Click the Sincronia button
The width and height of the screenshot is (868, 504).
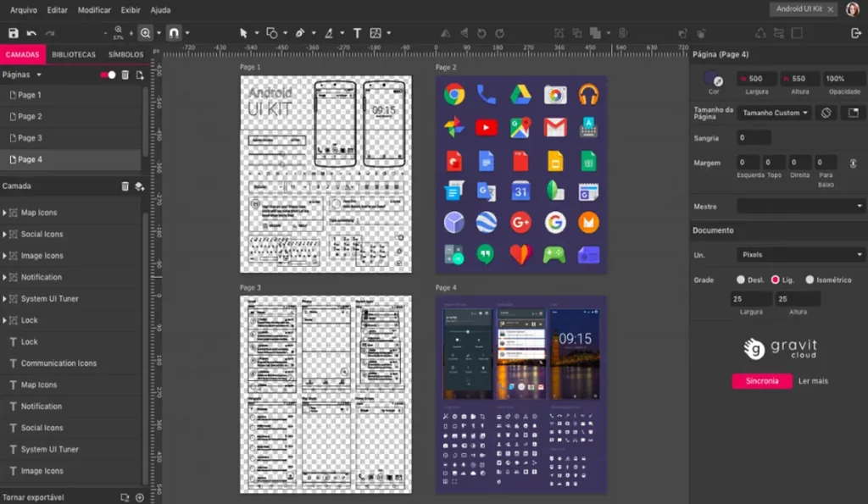[x=762, y=381]
